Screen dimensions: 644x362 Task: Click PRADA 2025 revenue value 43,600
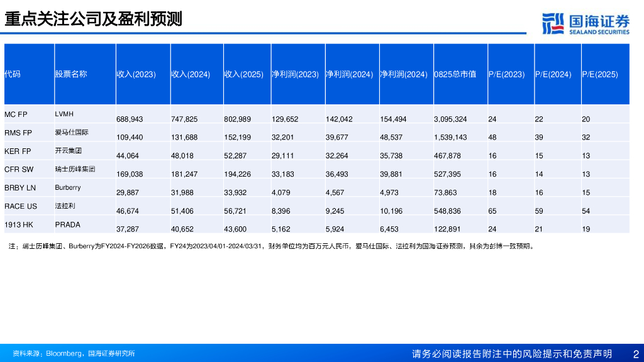click(x=235, y=229)
